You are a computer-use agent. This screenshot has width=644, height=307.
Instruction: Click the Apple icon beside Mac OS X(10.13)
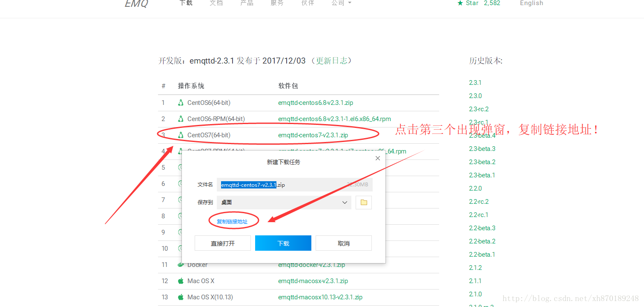181,297
